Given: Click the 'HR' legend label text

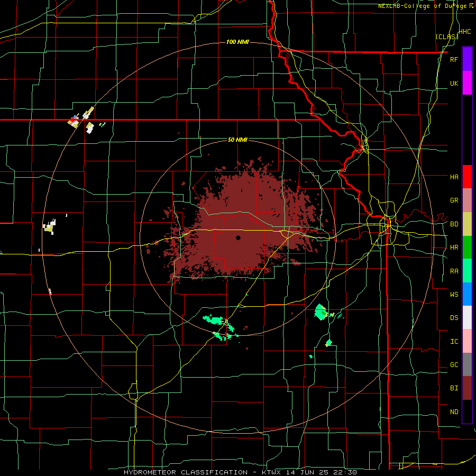Looking at the screenshot, I should click(454, 248).
